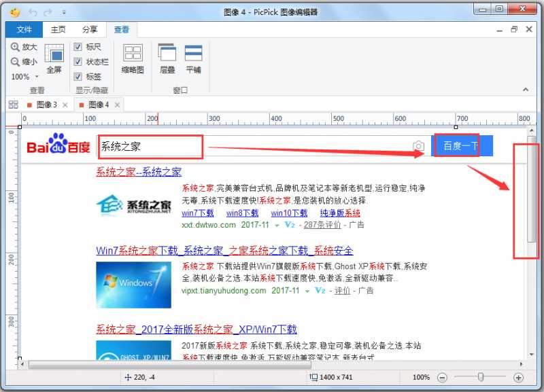Restore the inner document window
Screen dimensions: 544x392
514,29
